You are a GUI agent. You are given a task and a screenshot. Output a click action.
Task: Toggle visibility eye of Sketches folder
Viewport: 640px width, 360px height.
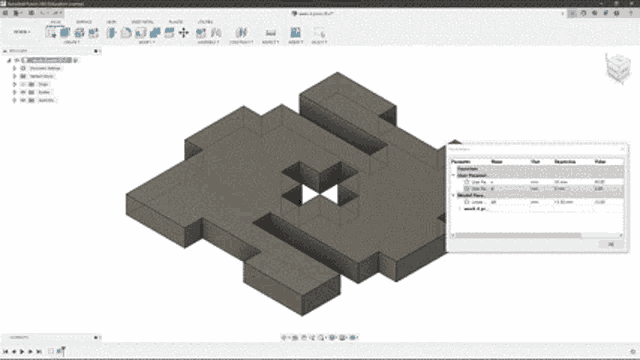(x=23, y=100)
